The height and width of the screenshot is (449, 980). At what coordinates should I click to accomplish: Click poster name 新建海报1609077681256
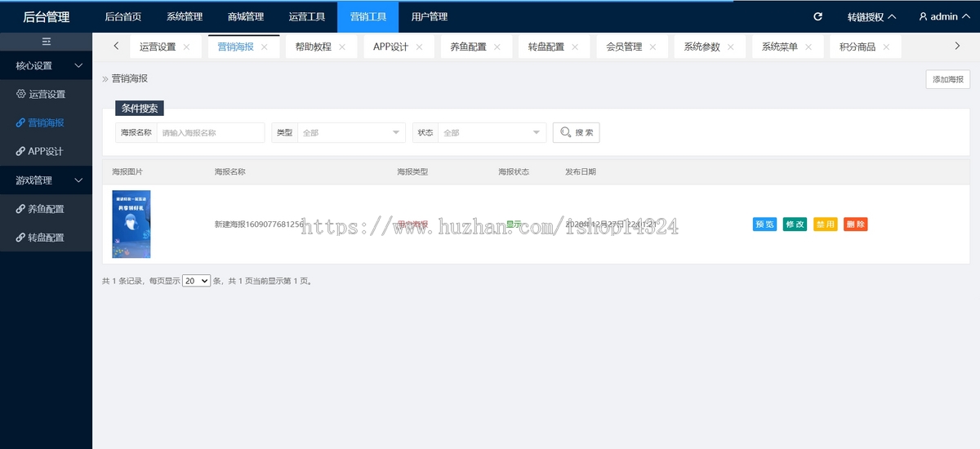coord(259,224)
